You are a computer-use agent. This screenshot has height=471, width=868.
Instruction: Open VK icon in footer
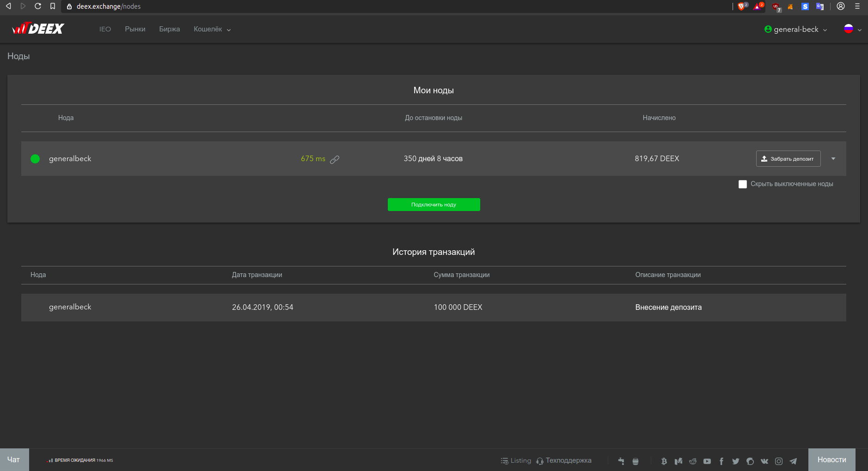(764, 461)
